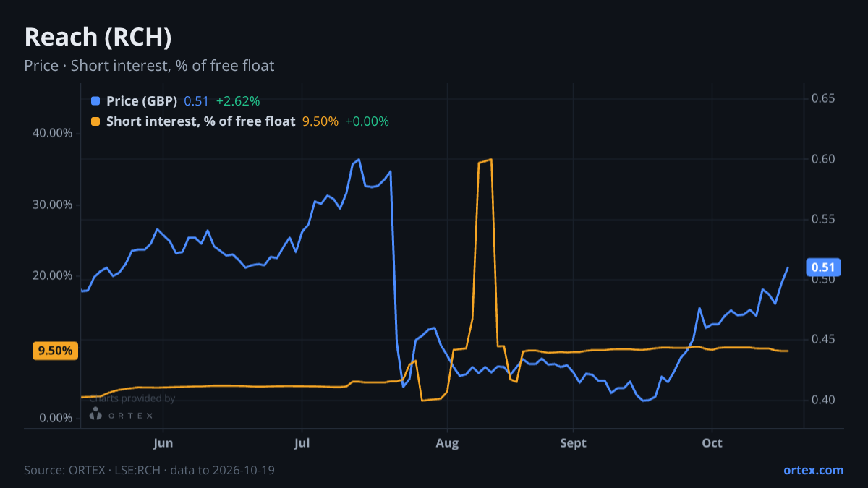Click the +0.00% short interest change value
The height and width of the screenshot is (488, 868).
[x=367, y=121]
